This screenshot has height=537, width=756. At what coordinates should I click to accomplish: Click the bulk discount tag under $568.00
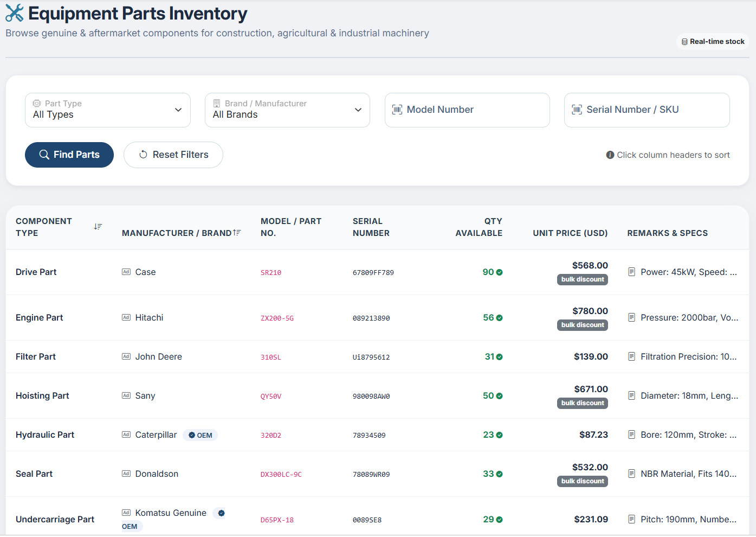click(583, 279)
